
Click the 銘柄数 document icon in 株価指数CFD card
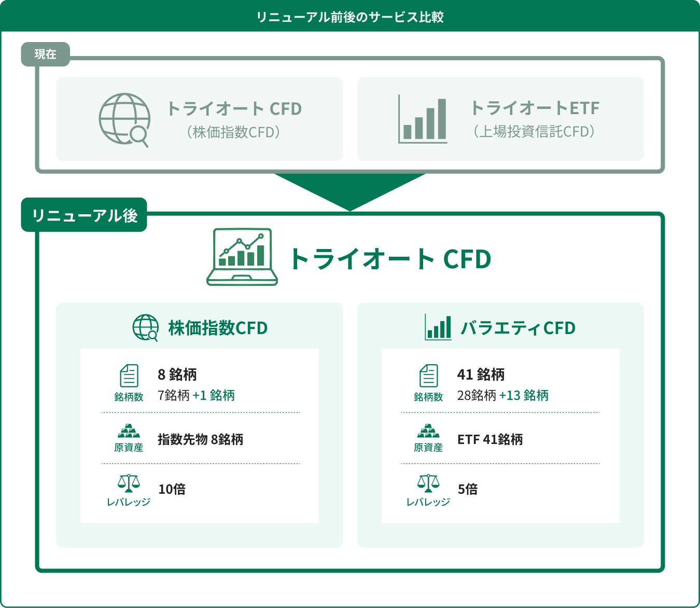129,376
